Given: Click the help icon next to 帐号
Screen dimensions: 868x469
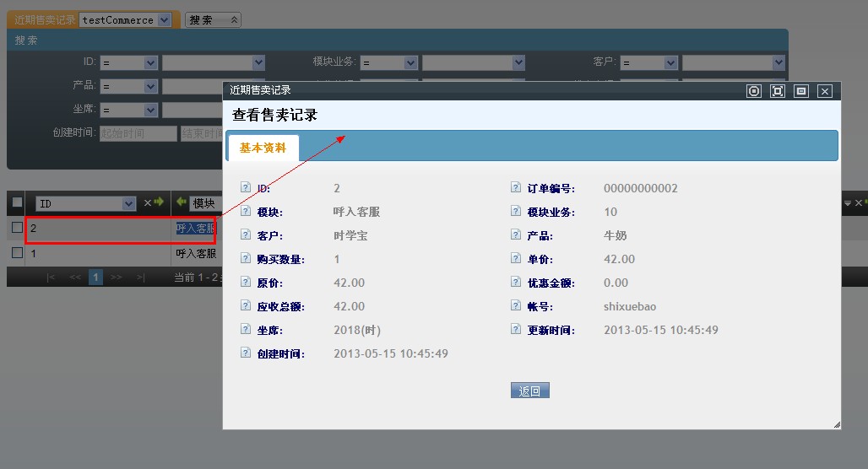Looking at the screenshot, I should (516, 306).
